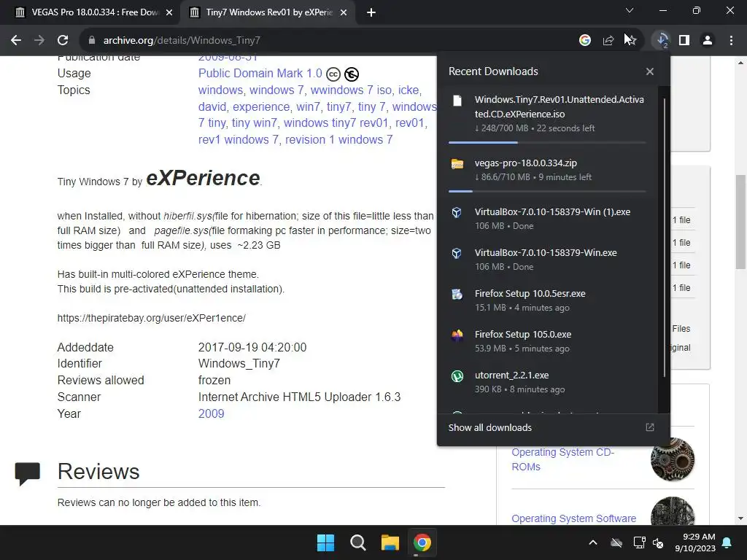The image size is (747, 560).
Task: Close the VEGAS Pro tab
Action: 169,12
